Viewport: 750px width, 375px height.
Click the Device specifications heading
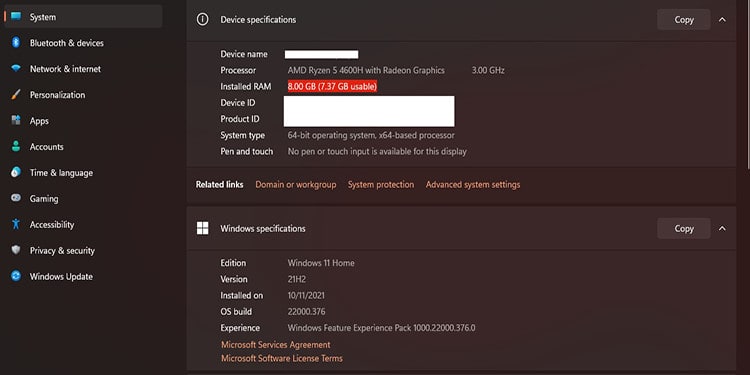[258, 20]
